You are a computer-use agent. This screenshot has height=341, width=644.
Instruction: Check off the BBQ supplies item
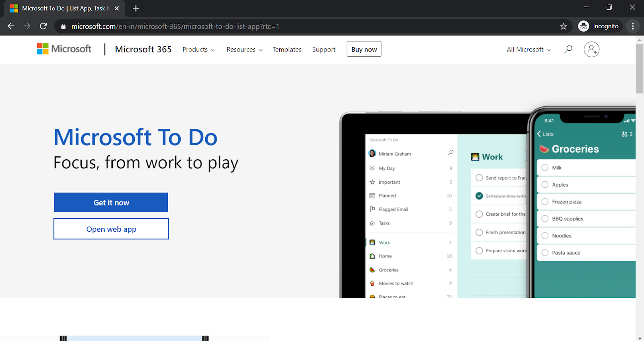tap(545, 218)
